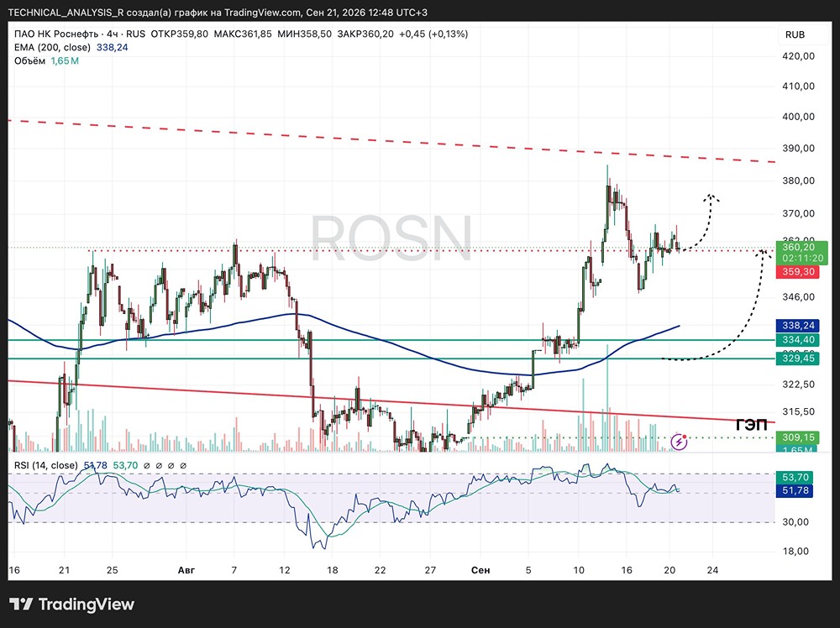Click the ГЭП text annotation on the chart
Viewport: 840px width, 628px height.
coord(752,425)
